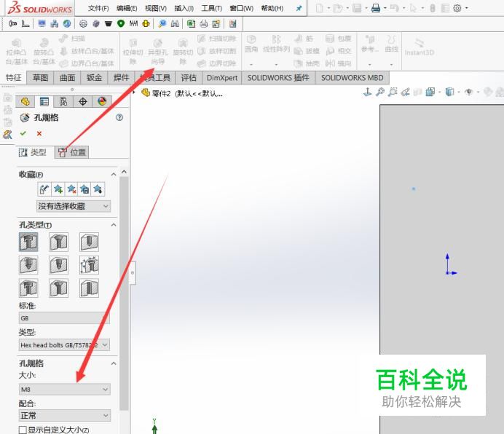
Task: Cancel hole spec with red X
Action: [39, 133]
